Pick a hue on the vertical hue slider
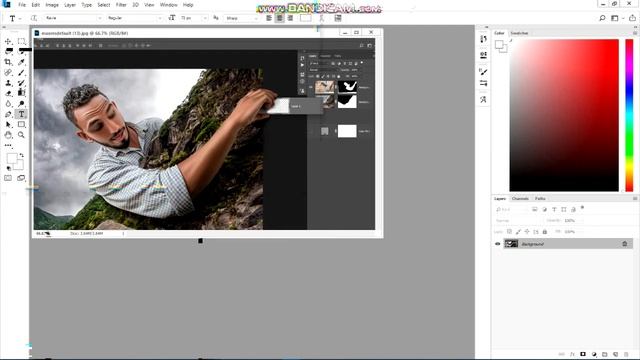 coord(629,116)
